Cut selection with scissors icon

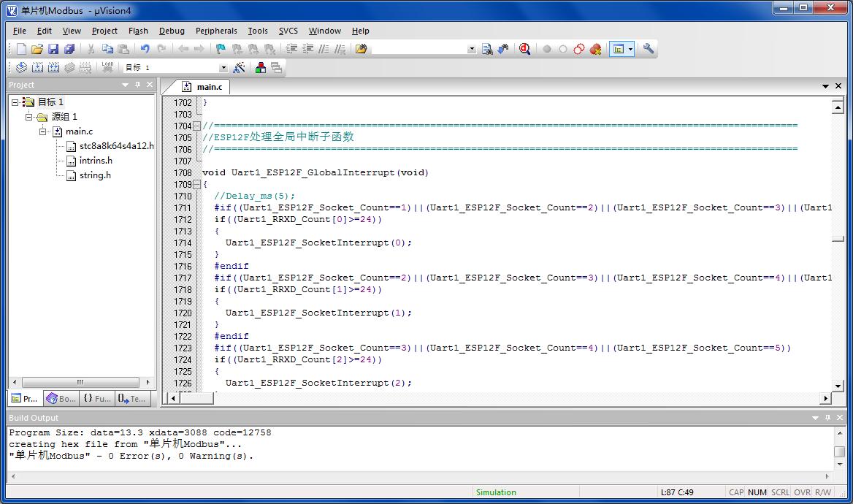pos(91,49)
